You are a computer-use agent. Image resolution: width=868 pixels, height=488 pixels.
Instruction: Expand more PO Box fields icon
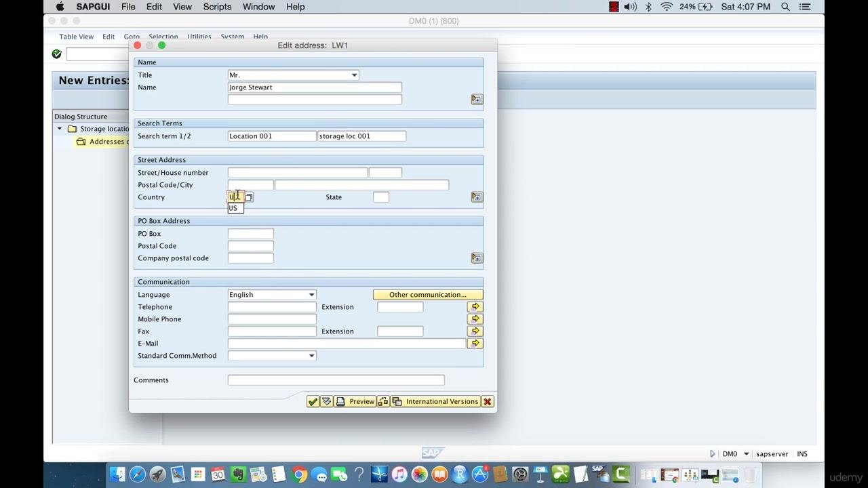477,258
